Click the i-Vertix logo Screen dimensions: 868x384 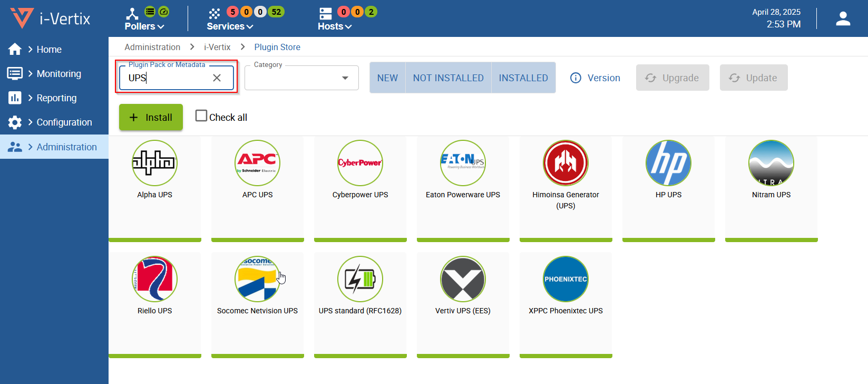point(51,18)
